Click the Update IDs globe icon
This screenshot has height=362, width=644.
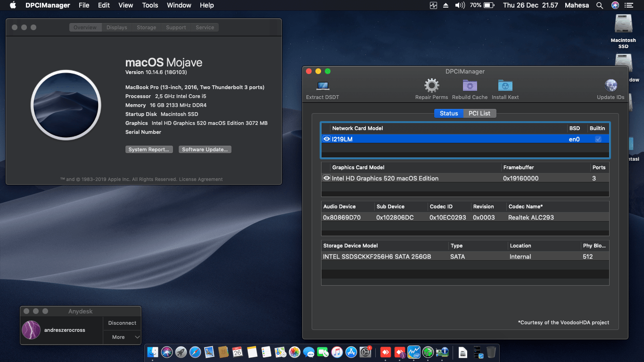611,86
